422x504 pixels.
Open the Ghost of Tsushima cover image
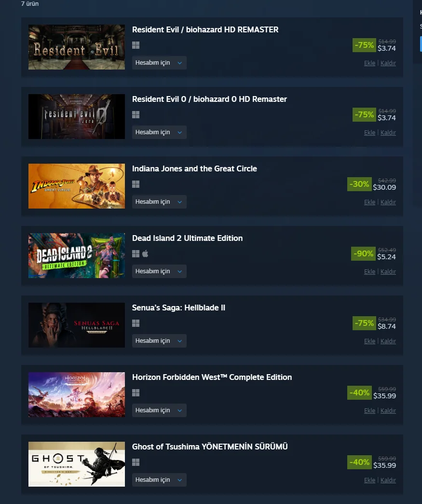[76, 464]
